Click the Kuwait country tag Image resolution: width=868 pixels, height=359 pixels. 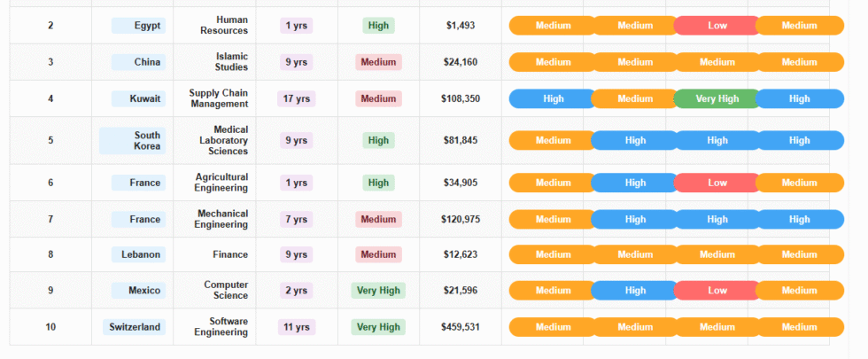[x=139, y=98]
